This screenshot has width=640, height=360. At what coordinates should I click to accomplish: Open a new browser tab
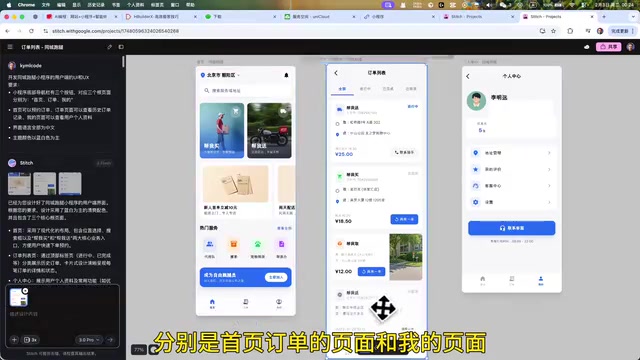click(x=604, y=17)
